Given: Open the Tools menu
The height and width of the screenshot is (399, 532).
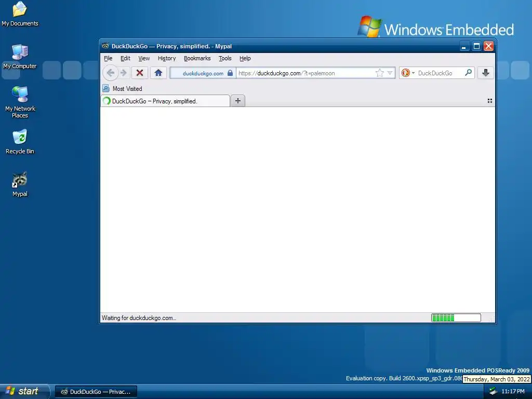Looking at the screenshot, I should [x=225, y=58].
